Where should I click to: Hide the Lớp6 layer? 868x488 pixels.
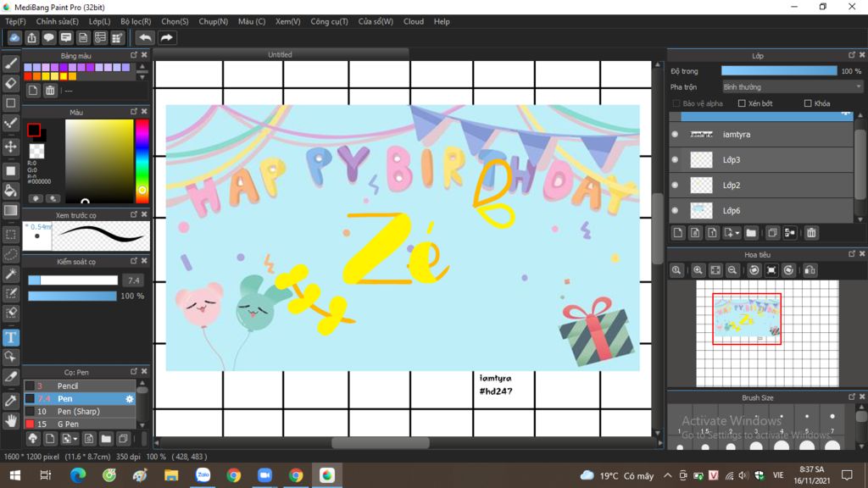(x=675, y=211)
